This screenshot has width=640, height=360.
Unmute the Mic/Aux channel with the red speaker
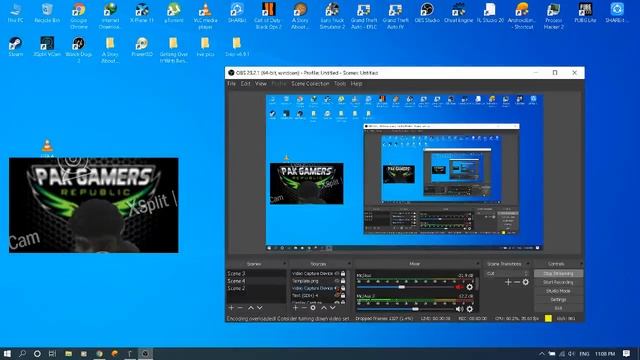[x=459, y=287]
